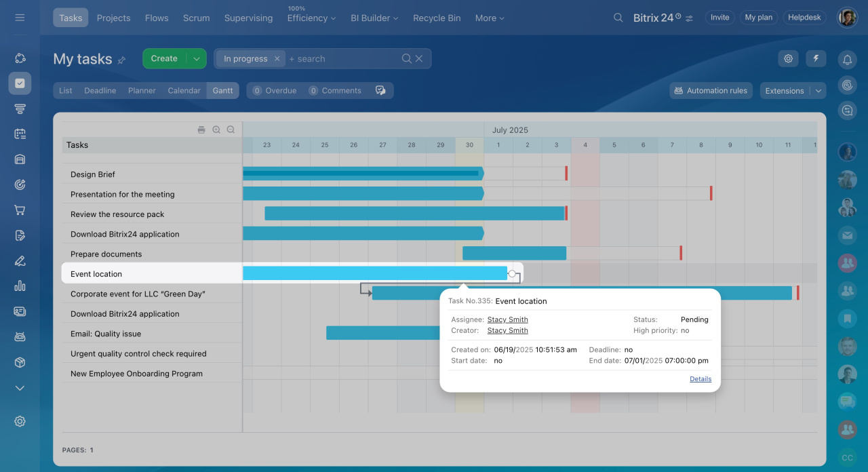Image resolution: width=868 pixels, height=472 pixels.
Task: Pin the My tasks page
Action: coord(122,60)
